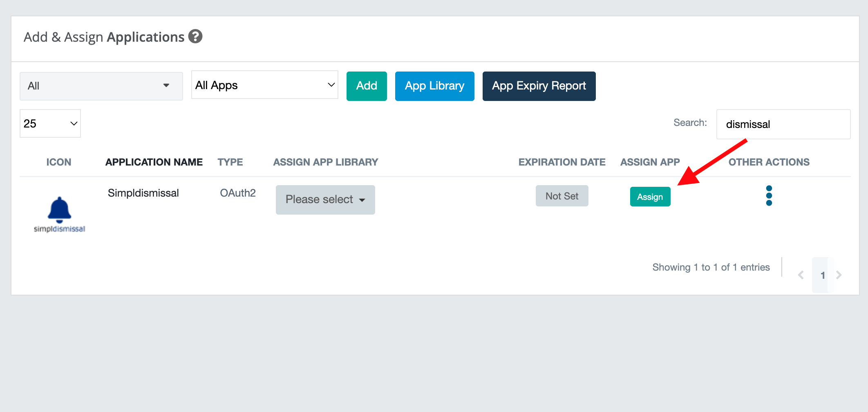Click in the Search input field
The width and height of the screenshot is (868, 412).
pos(783,124)
